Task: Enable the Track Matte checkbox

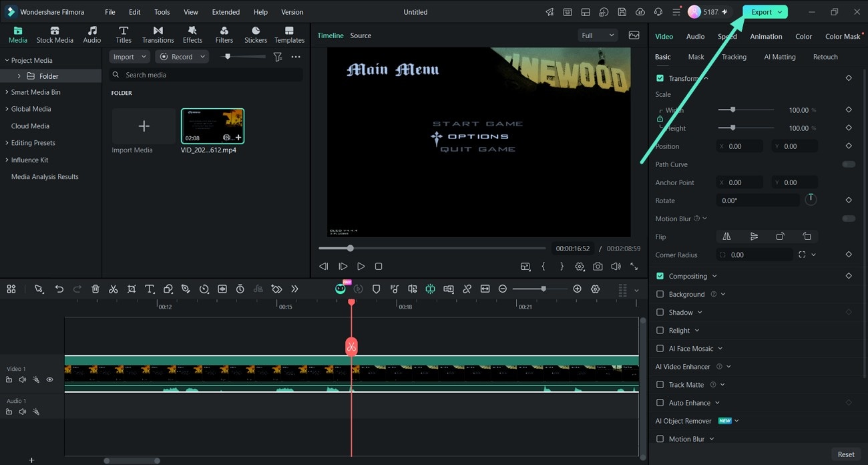Action: coord(660,385)
